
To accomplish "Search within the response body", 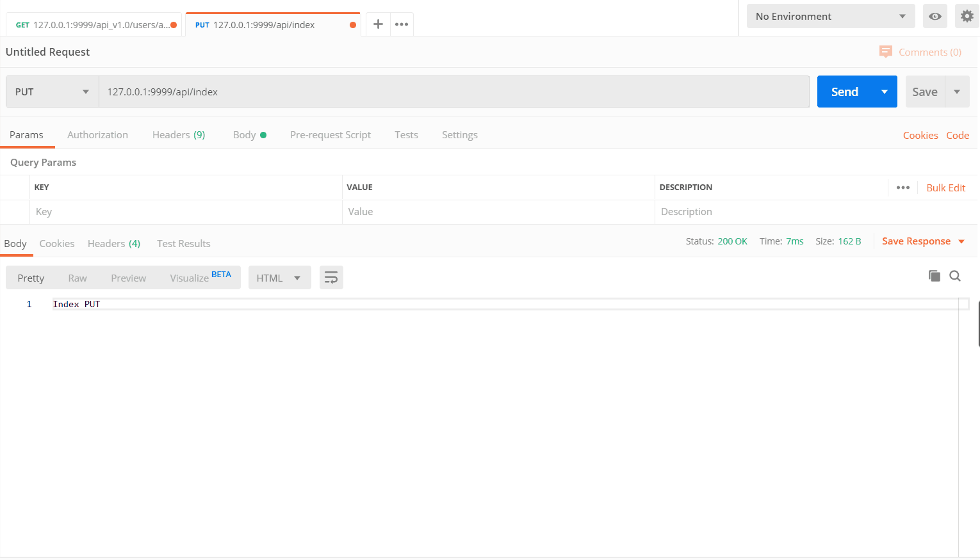I will 955,275.
